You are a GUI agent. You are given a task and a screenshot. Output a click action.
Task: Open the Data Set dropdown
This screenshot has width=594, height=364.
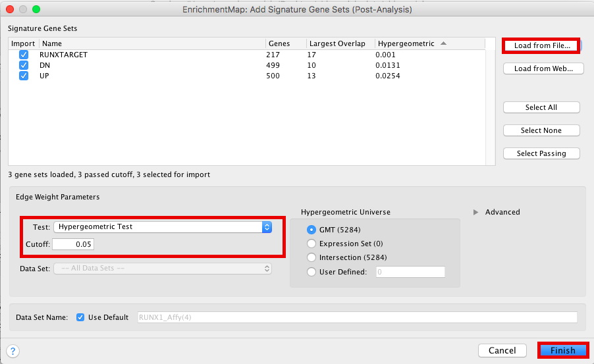pyautogui.click(x=163, y=268)
